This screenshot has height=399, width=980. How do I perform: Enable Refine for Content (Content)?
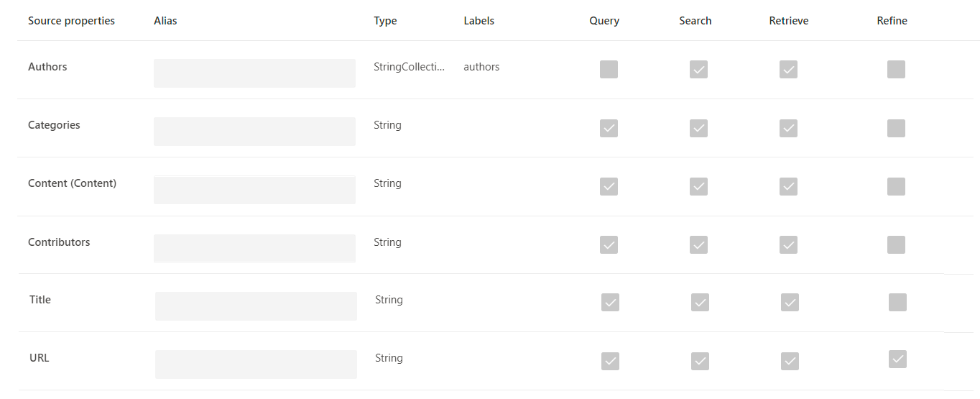pyautogui.click(x=896, y=186)
